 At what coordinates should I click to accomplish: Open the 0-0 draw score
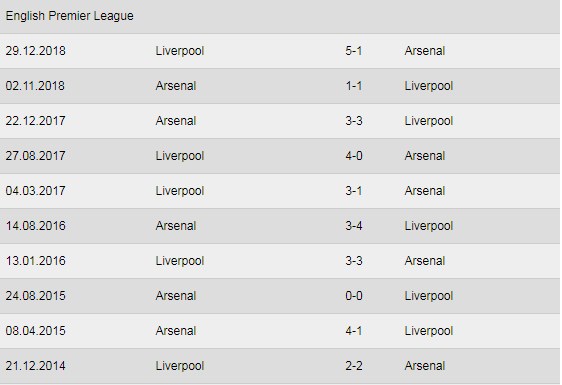point(353,296)
